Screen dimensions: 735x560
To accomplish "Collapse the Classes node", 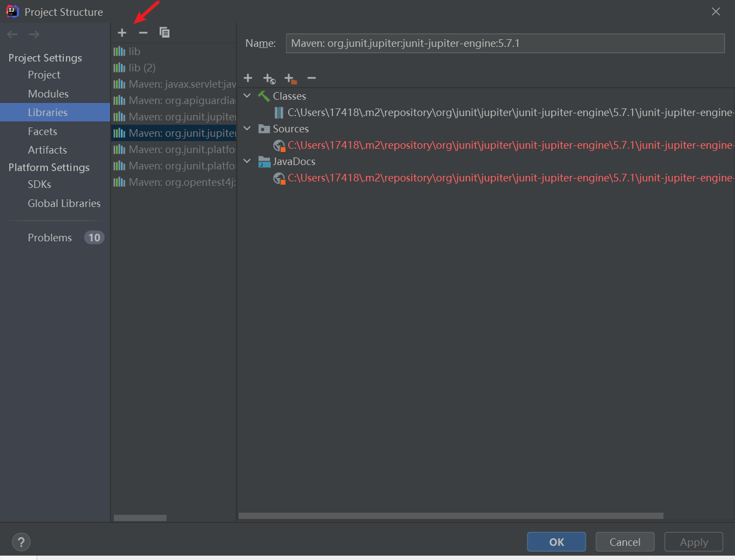I will click(247, 96).
